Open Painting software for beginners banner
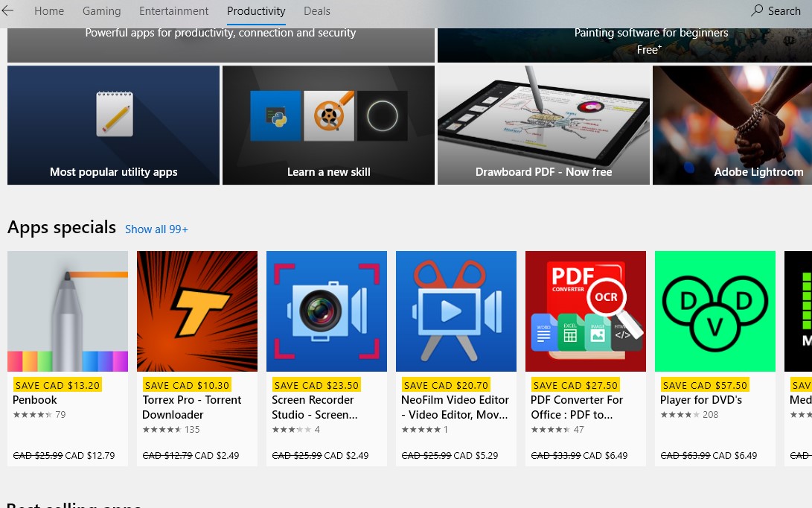812x508 pixels. [624, 45]
